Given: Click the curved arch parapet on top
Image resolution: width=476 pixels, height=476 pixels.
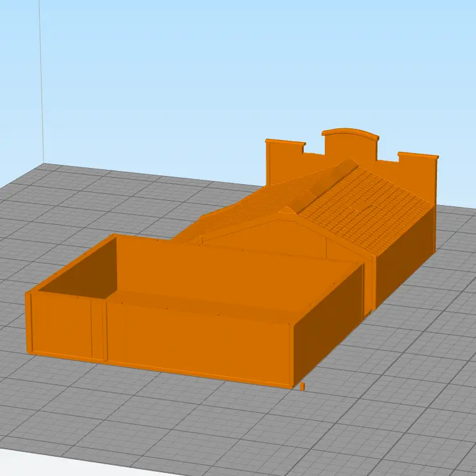Looking at the screenshot, I should pos(350,144).
